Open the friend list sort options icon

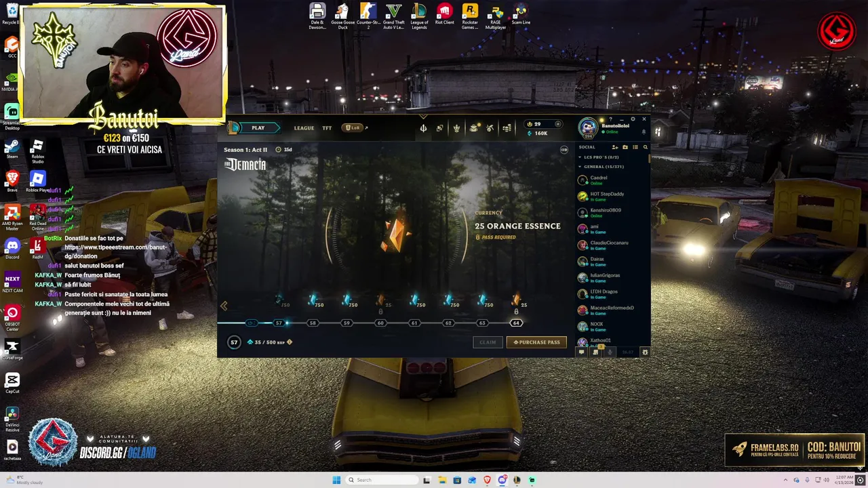(635, 147)
